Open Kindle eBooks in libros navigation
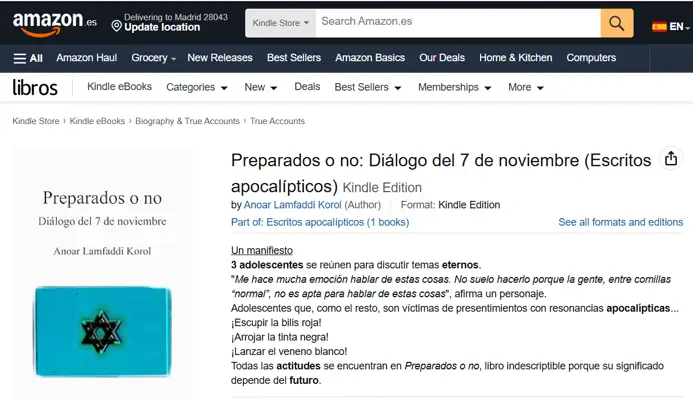The image size is (693, 400). coord(119,87)
